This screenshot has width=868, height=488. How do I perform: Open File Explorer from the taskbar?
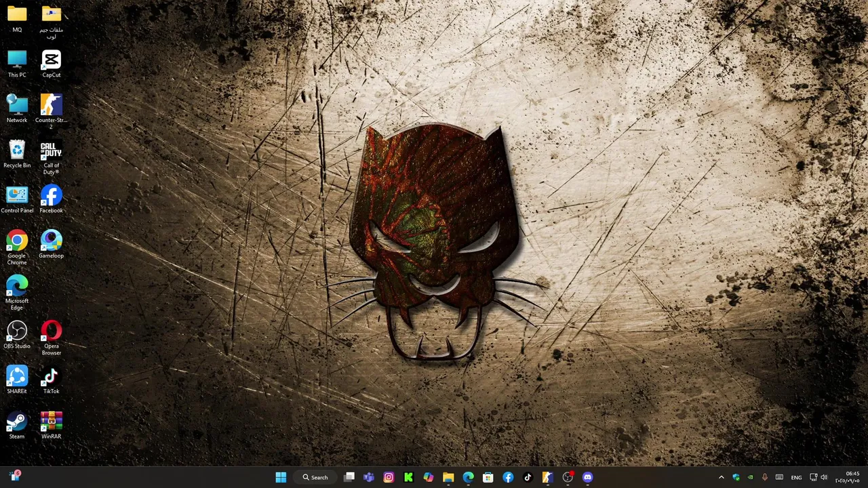coord(448,477)
